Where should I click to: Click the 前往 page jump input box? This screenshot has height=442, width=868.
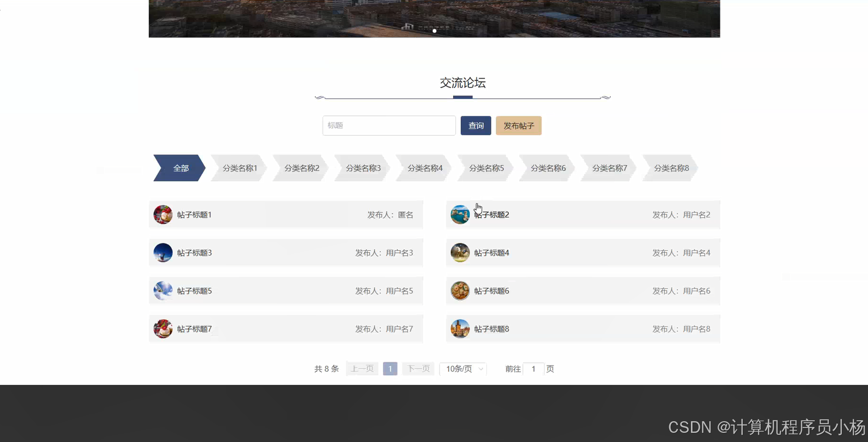pyautogui.click(x=533, y=369)
